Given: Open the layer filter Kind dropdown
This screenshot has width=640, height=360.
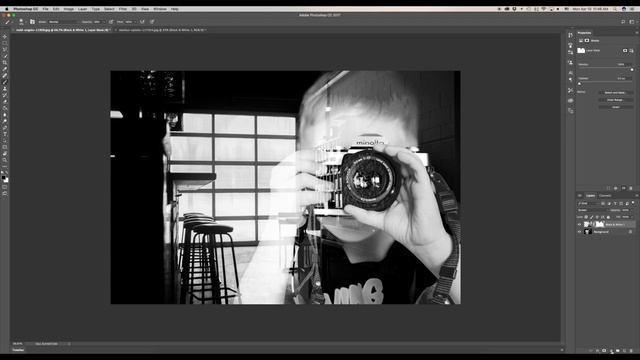Looking at the screenshot, I should click(x=589, y=203).
